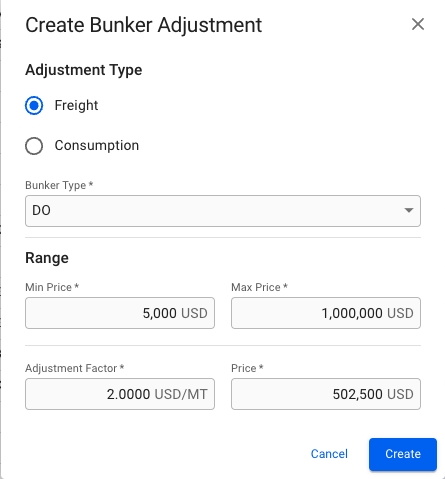Click the blue Create button

(403, 454)
